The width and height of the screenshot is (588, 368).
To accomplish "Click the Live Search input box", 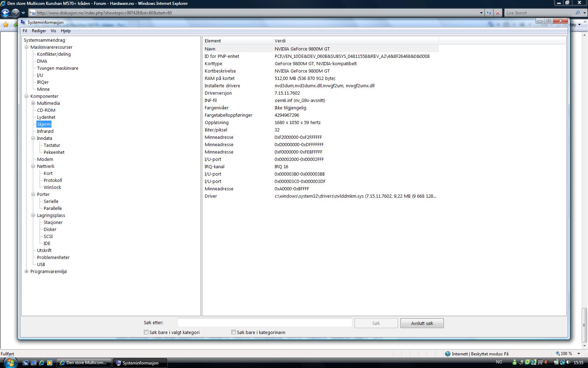I will (539, 13).
